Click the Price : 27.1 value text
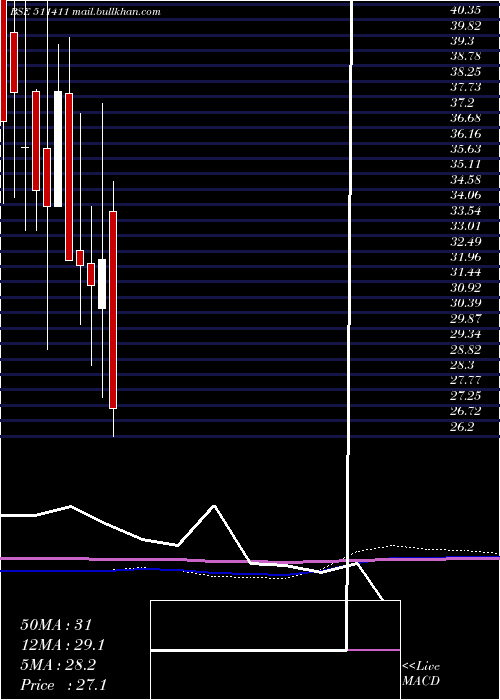 [63, 685]
